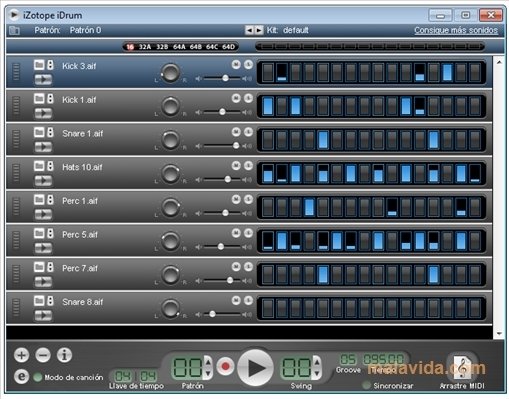Open sample folder for Kick 3.aif
This screenshot has width=509, height=399.
click(x=39, y=65)
